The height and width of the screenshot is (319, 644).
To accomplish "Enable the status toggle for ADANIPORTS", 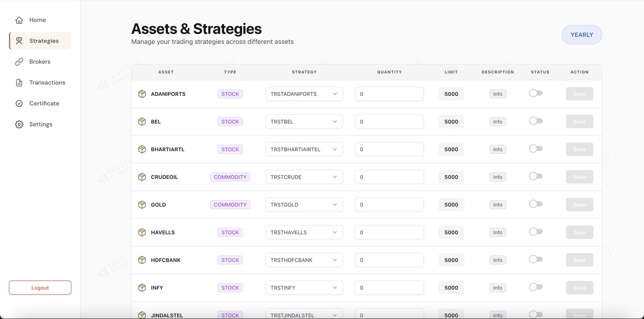I will [536, 93].
